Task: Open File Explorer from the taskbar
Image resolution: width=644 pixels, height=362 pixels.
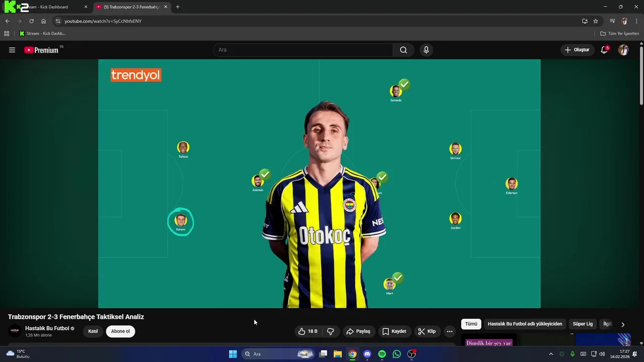Action: click(x=338, y=354)
